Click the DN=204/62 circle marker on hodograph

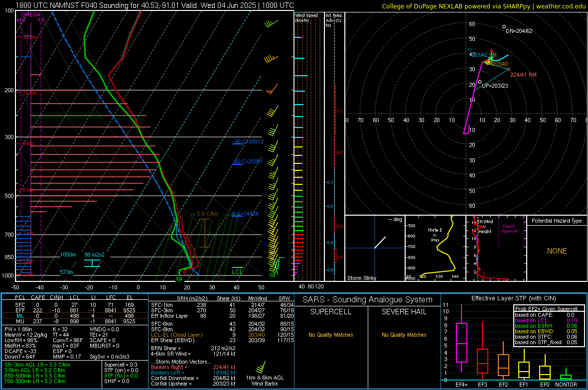(x=504, y=26)
